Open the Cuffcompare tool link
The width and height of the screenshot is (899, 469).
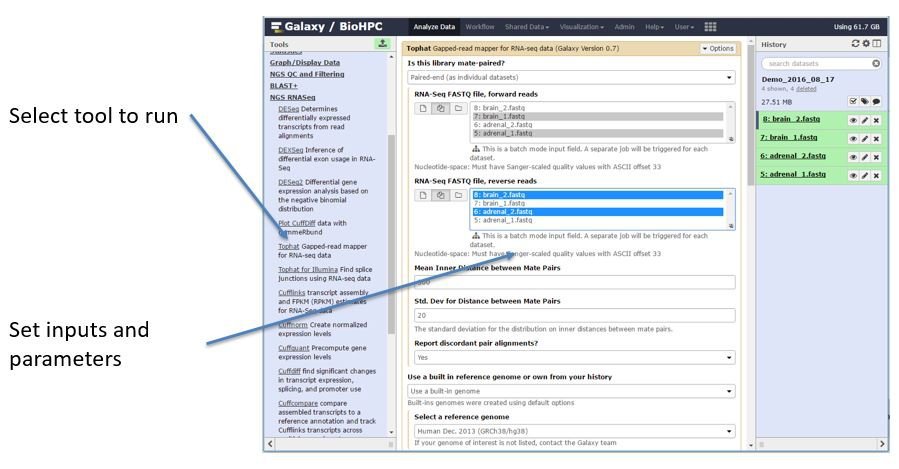pyautogui.click(x=298, y=404)
